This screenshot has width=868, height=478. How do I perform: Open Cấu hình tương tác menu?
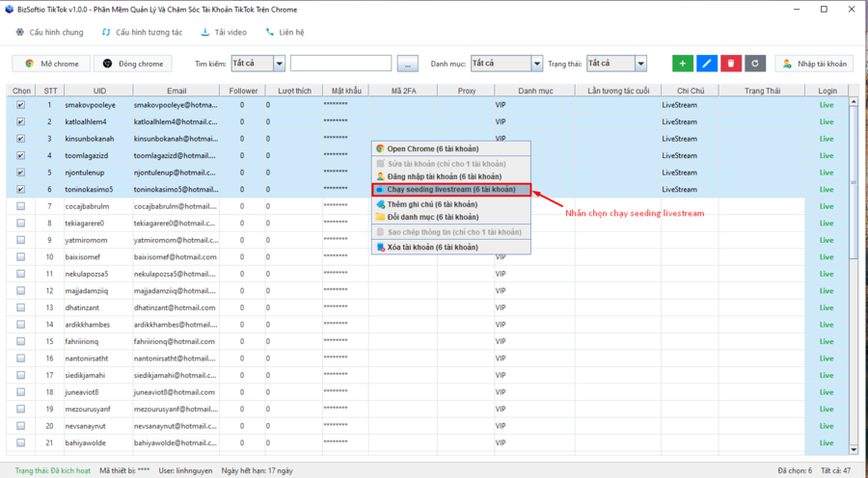141,32
